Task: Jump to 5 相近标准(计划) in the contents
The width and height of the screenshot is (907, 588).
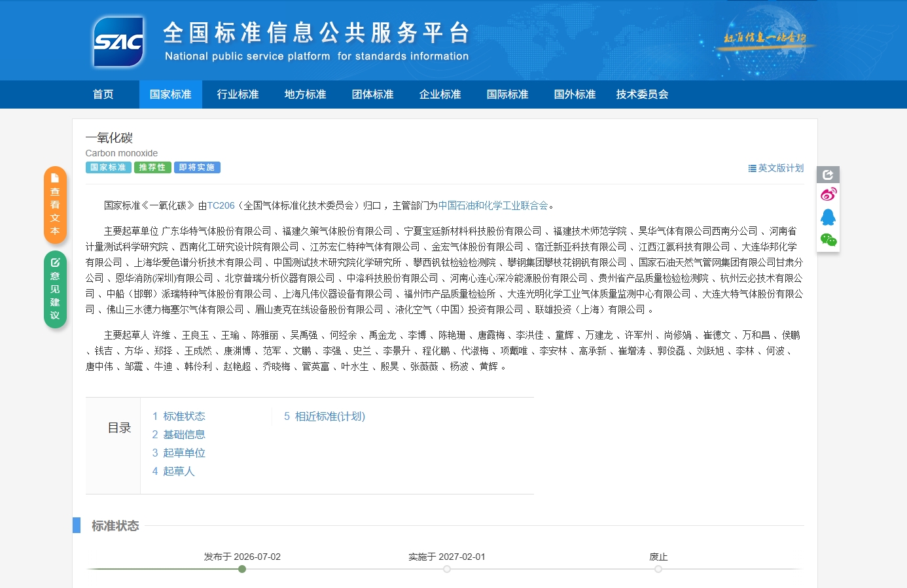Action: coord(325,416)
